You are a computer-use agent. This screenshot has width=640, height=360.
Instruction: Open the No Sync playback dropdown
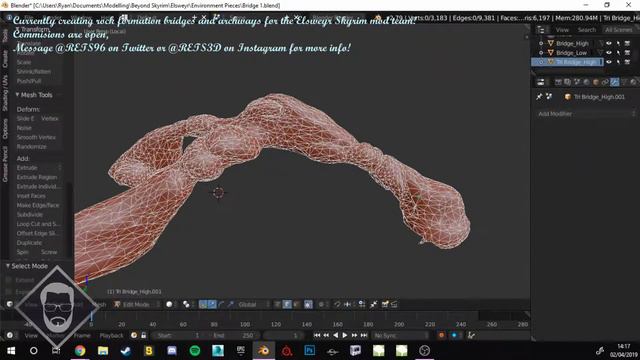(x=400, y=336)
